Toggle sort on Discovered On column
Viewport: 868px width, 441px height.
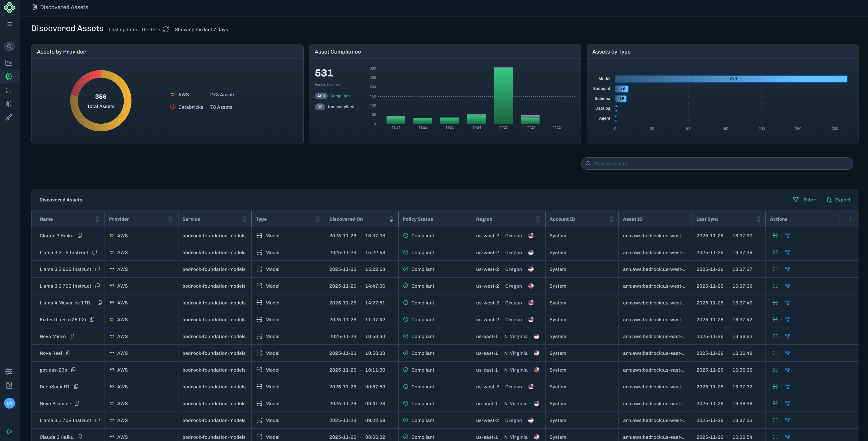391,219
